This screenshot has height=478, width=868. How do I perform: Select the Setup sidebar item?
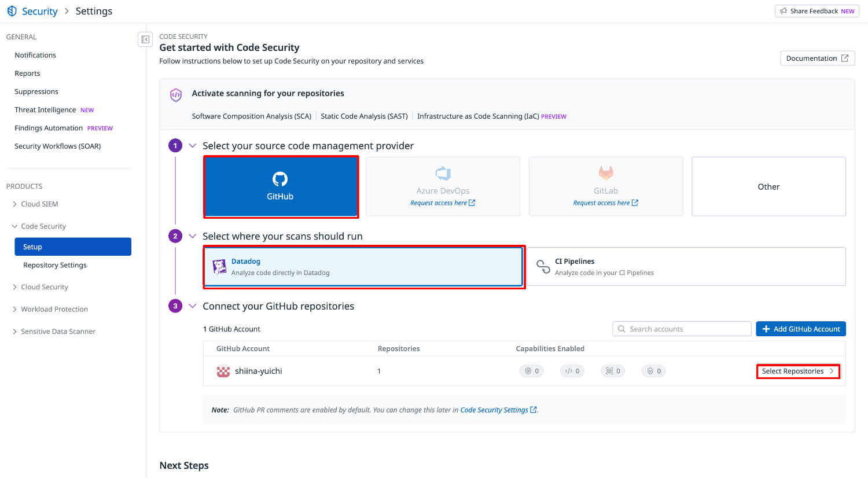pos(73,247)
